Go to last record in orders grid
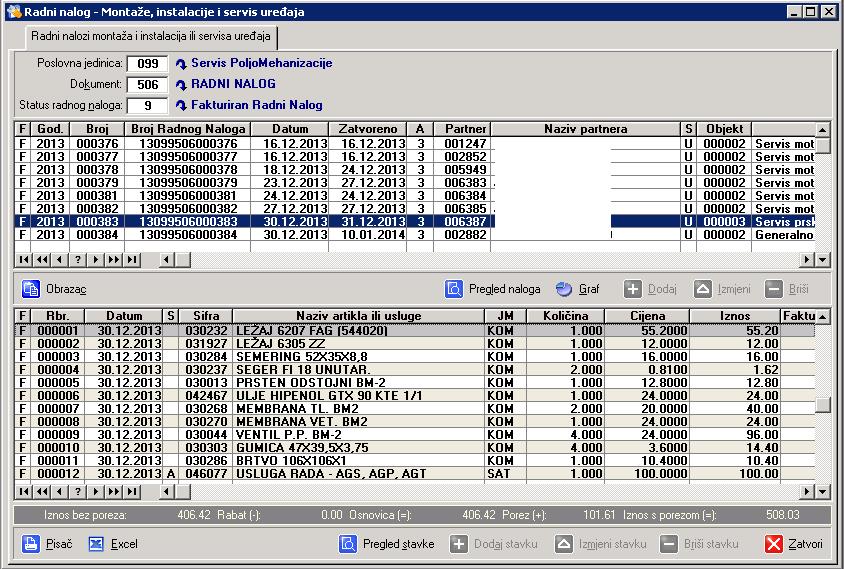 132,260
